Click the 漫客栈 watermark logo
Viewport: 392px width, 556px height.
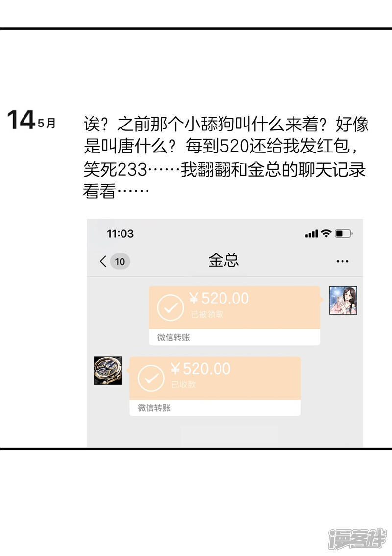tap(357, 539)
